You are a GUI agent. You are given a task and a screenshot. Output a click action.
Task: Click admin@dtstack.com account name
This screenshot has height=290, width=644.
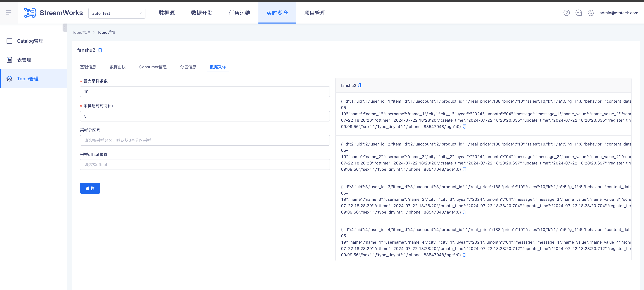click(x=618, y=13)
